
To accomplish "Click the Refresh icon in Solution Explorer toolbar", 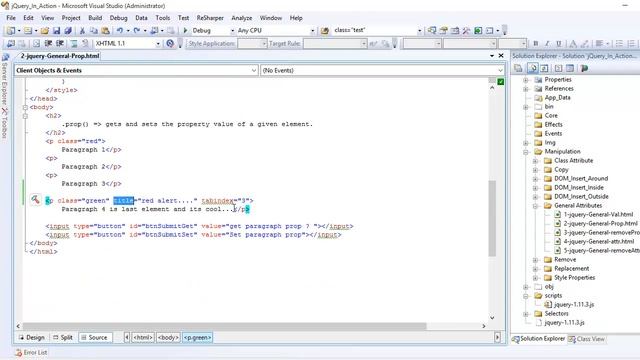I will point(544,68).
